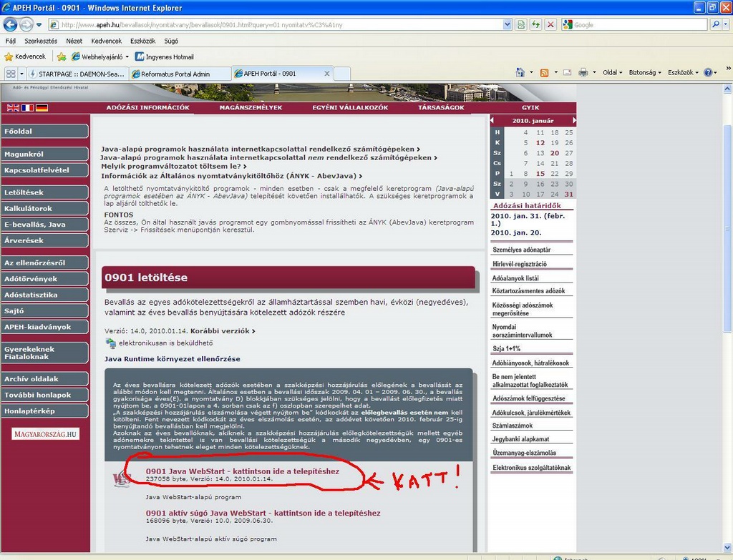Switch language with the UK flag
733x560 pixels.
tap(13, 108)
